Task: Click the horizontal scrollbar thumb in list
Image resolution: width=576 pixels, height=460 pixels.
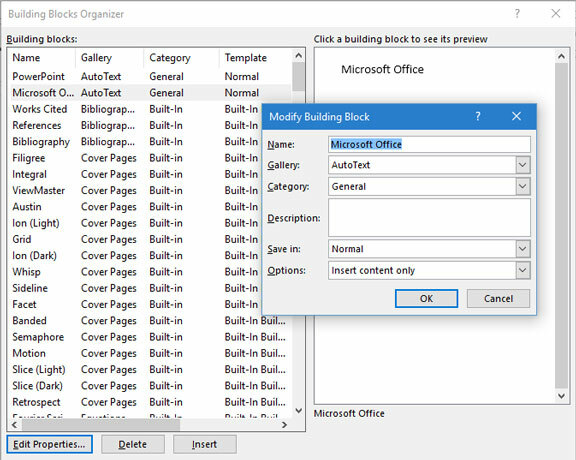Action: click(100, 425)
